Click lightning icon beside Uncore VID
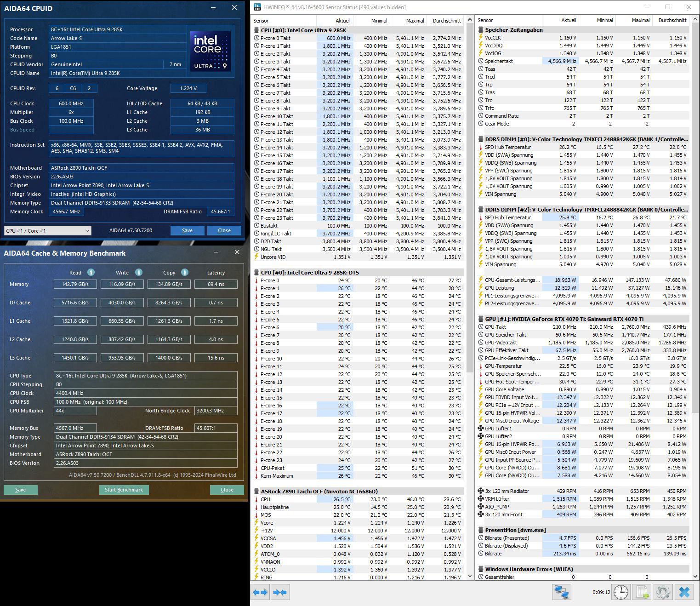Screen dimensions: 700x606 256,257
